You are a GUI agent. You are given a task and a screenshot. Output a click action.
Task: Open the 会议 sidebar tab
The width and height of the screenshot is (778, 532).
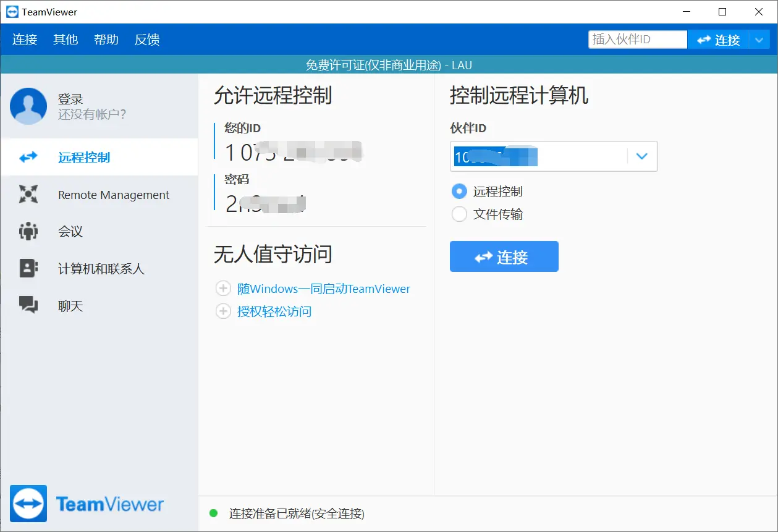pyautogui.click(x=99, y=232)
